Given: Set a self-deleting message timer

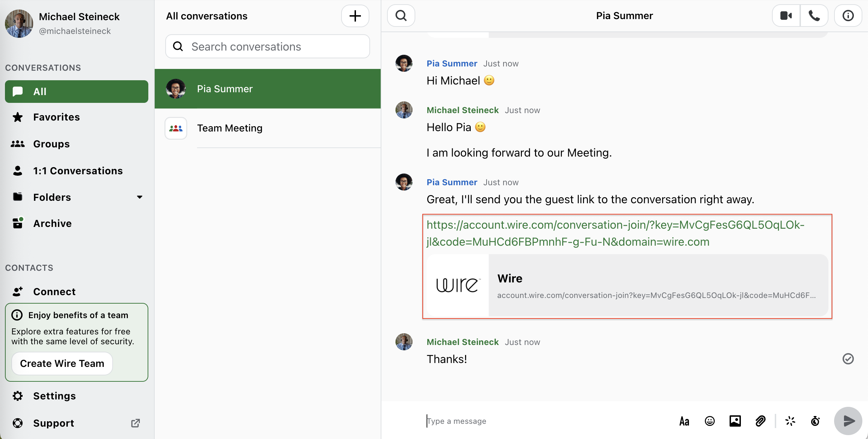Looking at the screenshot, I should [x=815, y=421].
